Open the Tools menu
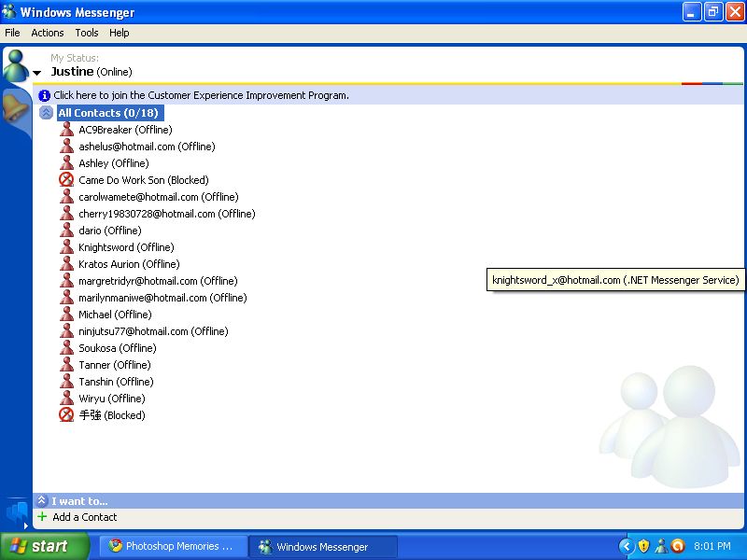This screenshot has width=747, height=560. (87, 33)
